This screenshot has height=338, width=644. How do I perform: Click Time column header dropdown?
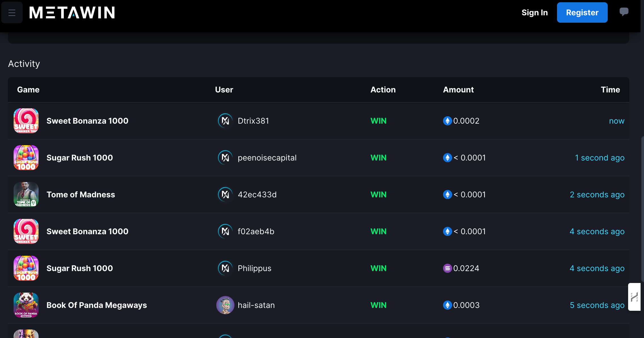point(610,90)
